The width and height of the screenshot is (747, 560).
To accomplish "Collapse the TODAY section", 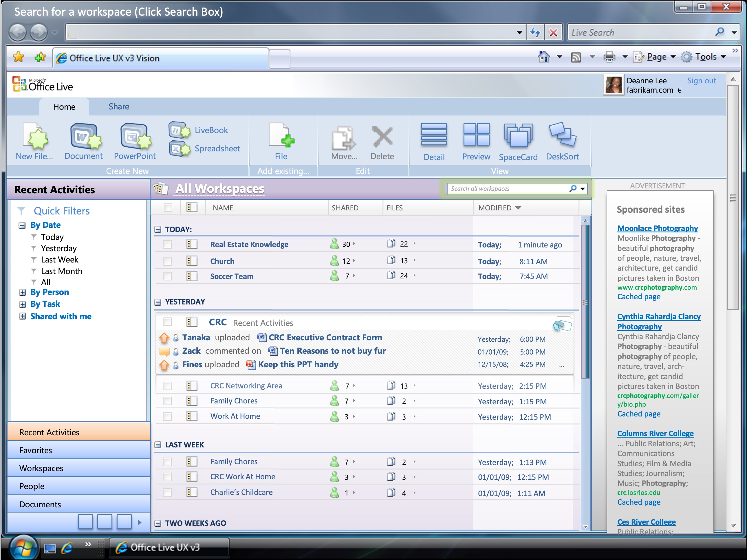I will pos(158,229).
